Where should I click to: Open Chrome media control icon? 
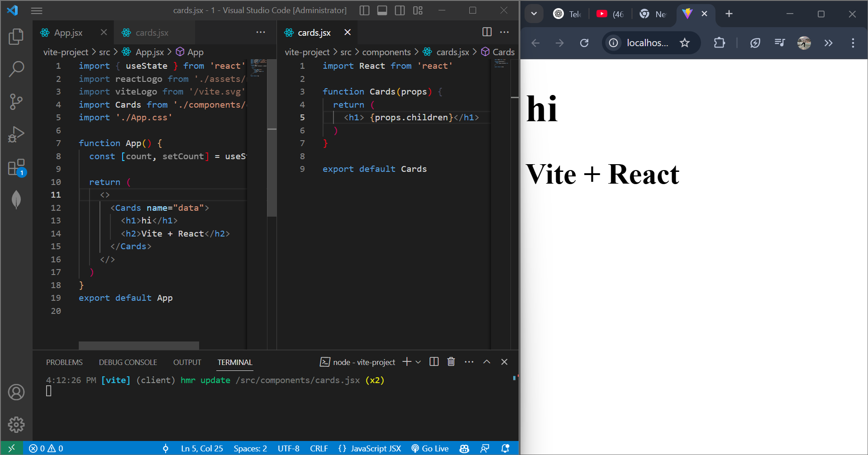click(780, 43)
